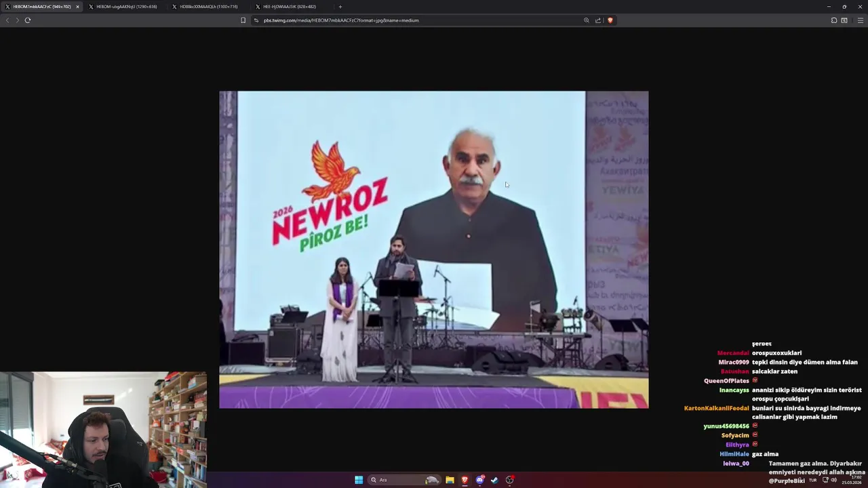Click chat username yunus45698456

click(x=726, y=426)
